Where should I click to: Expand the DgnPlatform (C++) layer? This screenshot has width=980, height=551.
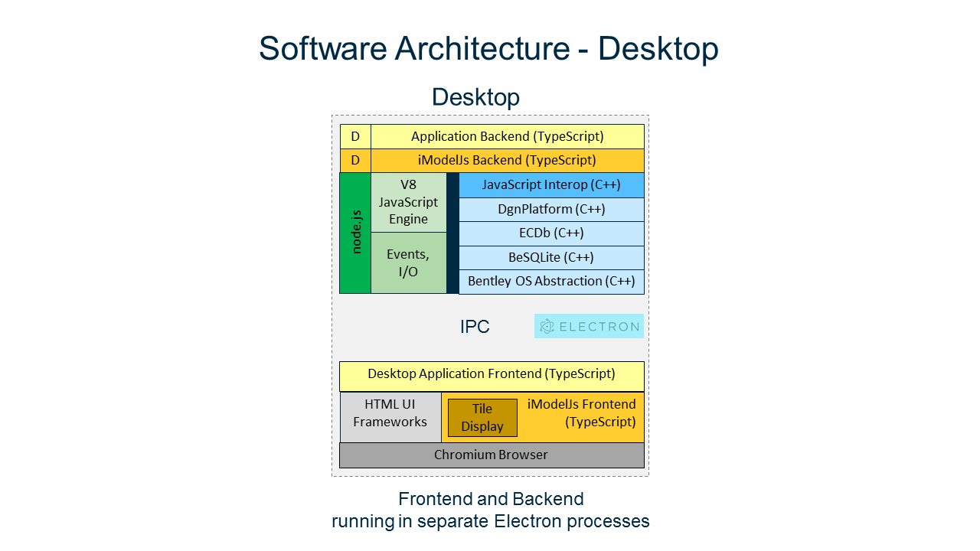coord(551,209)
